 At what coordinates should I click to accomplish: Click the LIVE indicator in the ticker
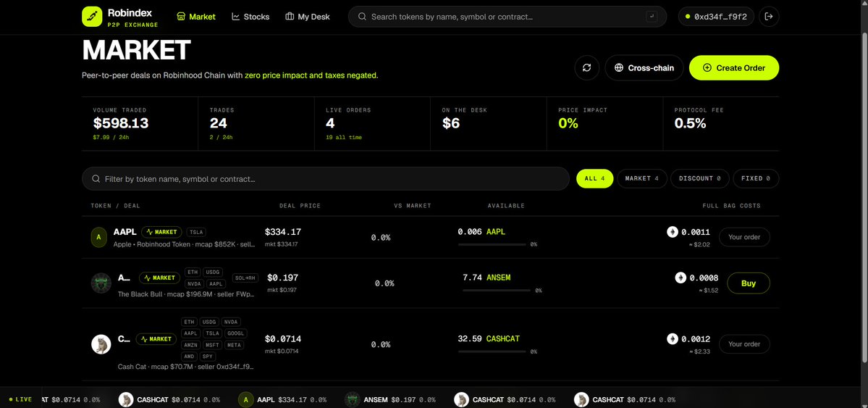coord(20,399)
